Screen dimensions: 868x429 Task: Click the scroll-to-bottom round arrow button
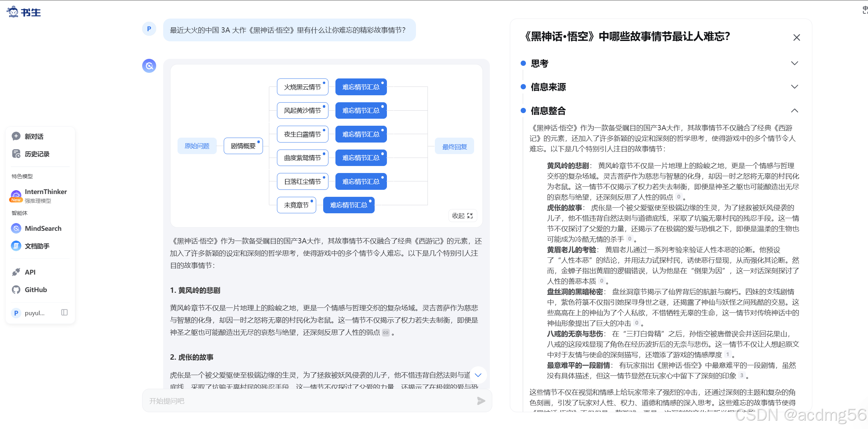pyautogui.click(x=478, y=375)
